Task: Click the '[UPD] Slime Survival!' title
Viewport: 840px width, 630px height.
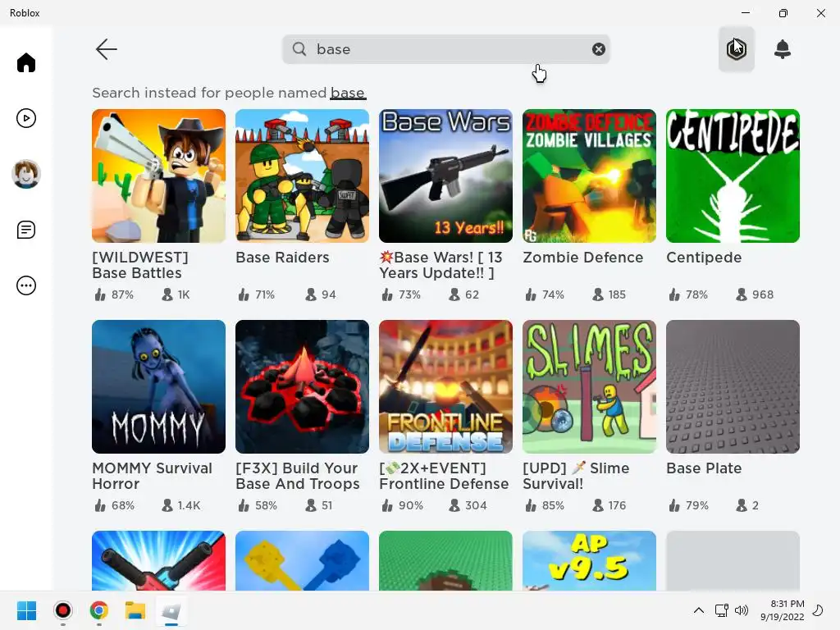Action: coord(576,476)
